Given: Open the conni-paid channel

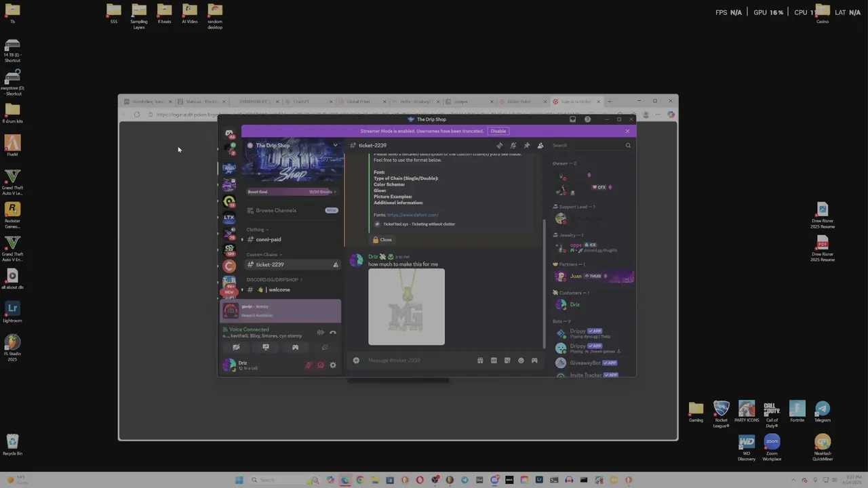Looking at the screenshot, I should [269, 239].
